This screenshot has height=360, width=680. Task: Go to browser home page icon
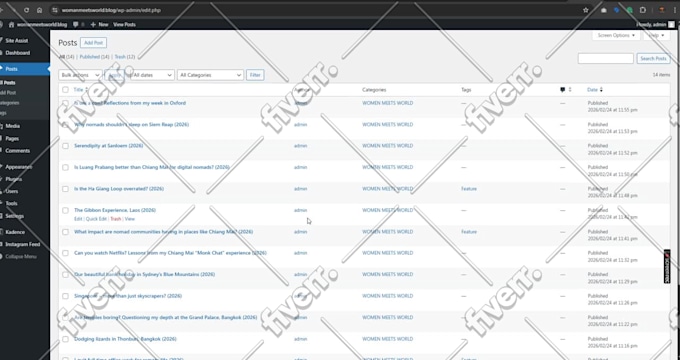click(x=39, y=10)
